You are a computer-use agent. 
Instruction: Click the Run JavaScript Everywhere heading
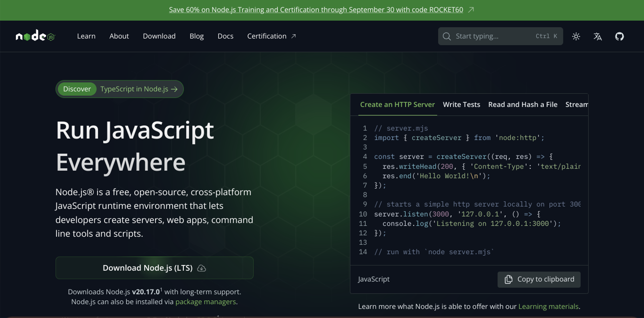pyautogui.click(x=135, y=146)
